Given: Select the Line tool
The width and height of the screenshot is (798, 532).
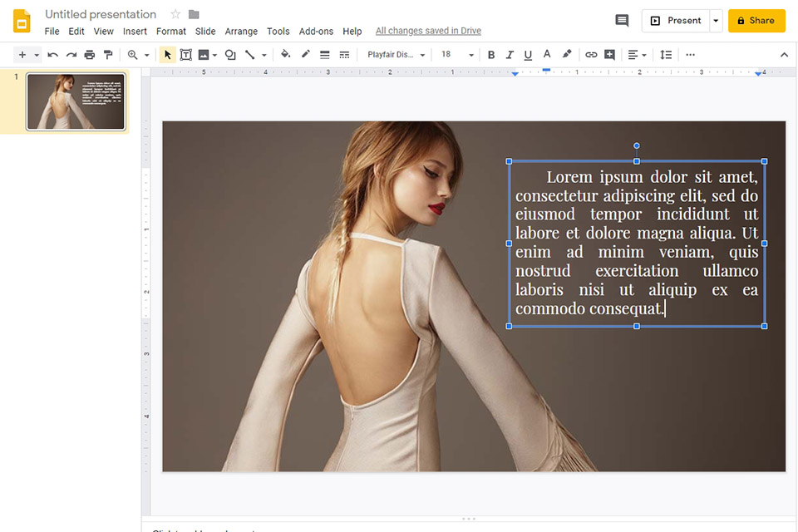Looking at the screenshot, I should pos(251,54).
